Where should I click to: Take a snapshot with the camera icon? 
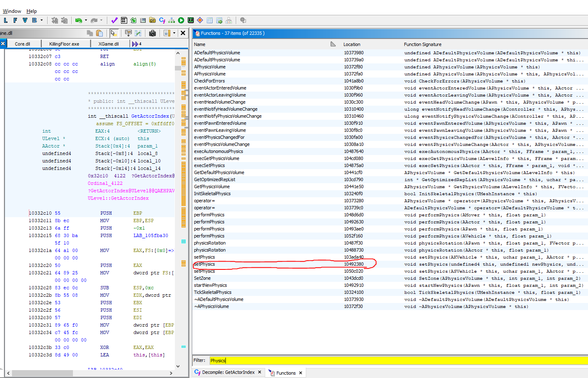152,33
